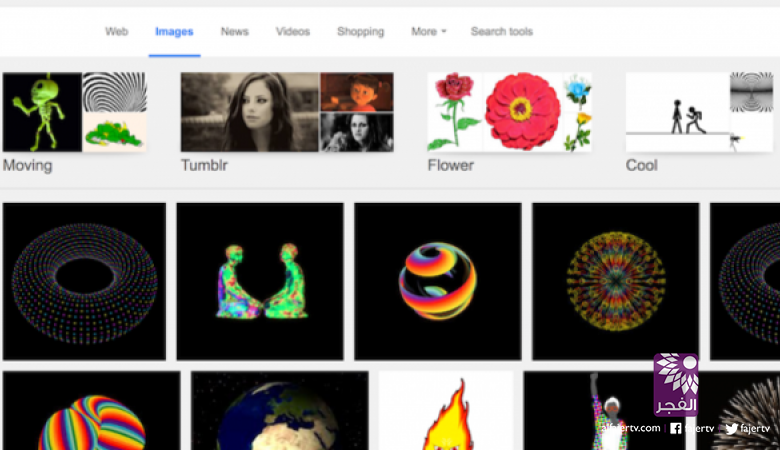Viewport: 780px width, 450px height.
Task: Open the two colorful kneeling figures image
Action: tap(260, 281)
